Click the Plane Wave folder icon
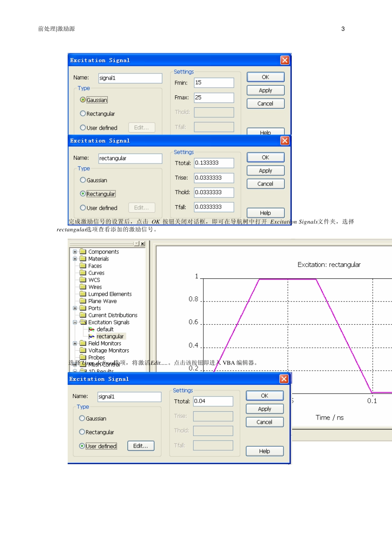 click(x=83, y=301)
